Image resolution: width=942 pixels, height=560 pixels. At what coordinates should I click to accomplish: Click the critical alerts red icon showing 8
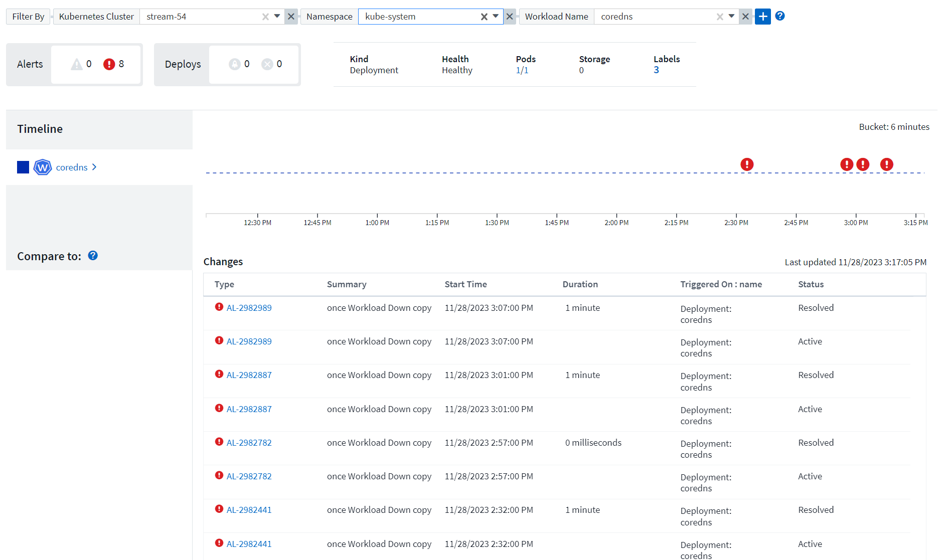tap(109, 64)
